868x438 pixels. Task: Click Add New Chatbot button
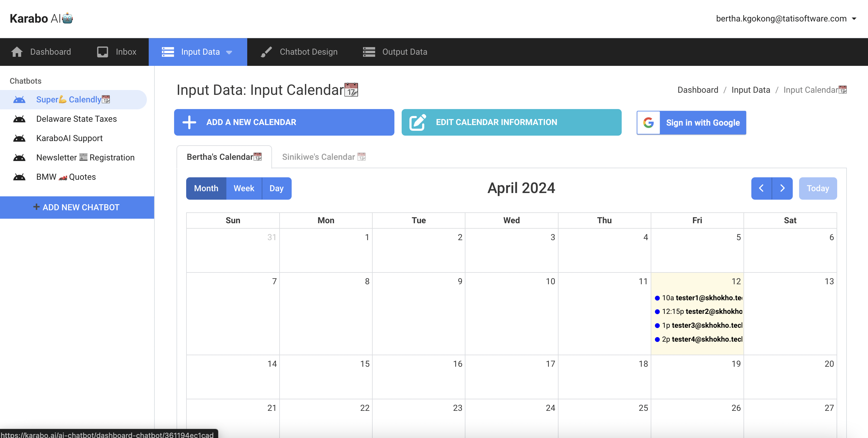coord(77,208)
